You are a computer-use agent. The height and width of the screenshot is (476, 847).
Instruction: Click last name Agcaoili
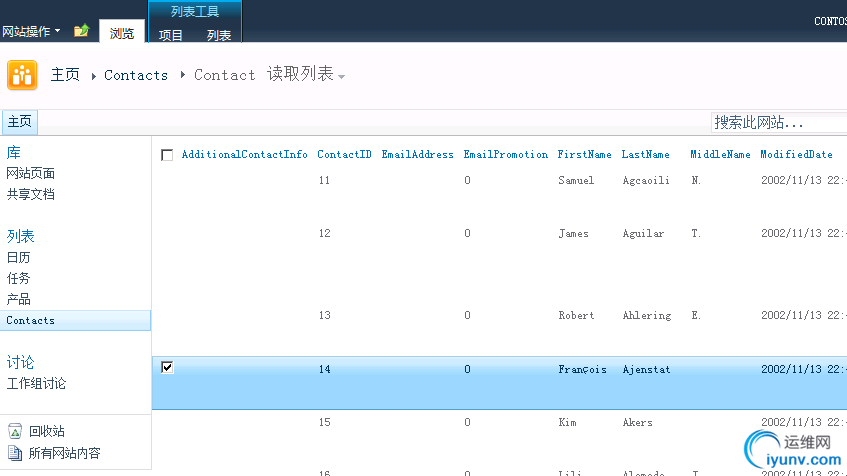pos(646,180)
